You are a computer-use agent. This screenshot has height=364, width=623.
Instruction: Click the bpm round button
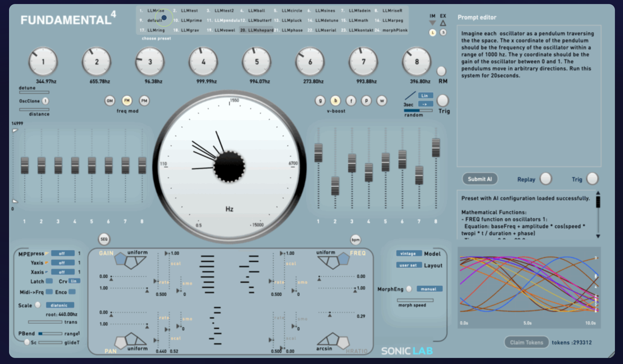pos(356,240)
